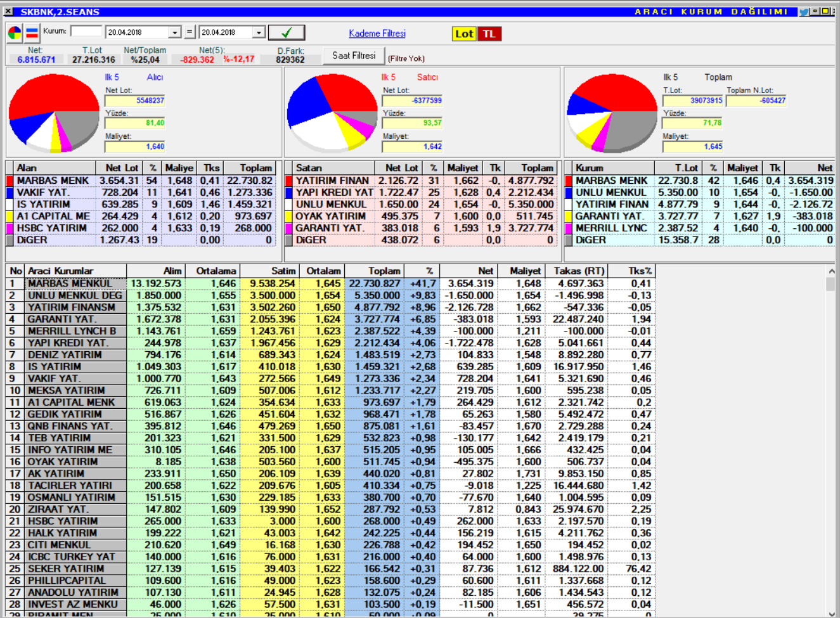Viewport: 840px width, 618px height.
Task: Select MERRILL LYNC row in Kurum totals table
Action: coord(700,228)
